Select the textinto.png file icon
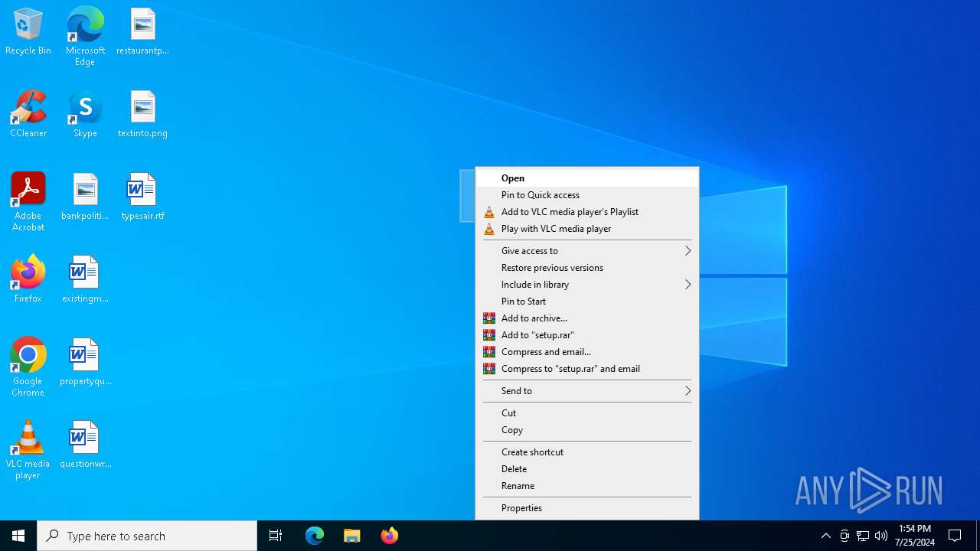The width and height of the screenshot is (980, 551). click(142, 115)
